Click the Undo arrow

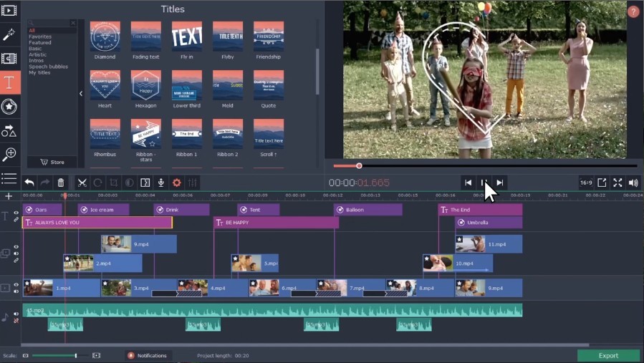[29, 183]
